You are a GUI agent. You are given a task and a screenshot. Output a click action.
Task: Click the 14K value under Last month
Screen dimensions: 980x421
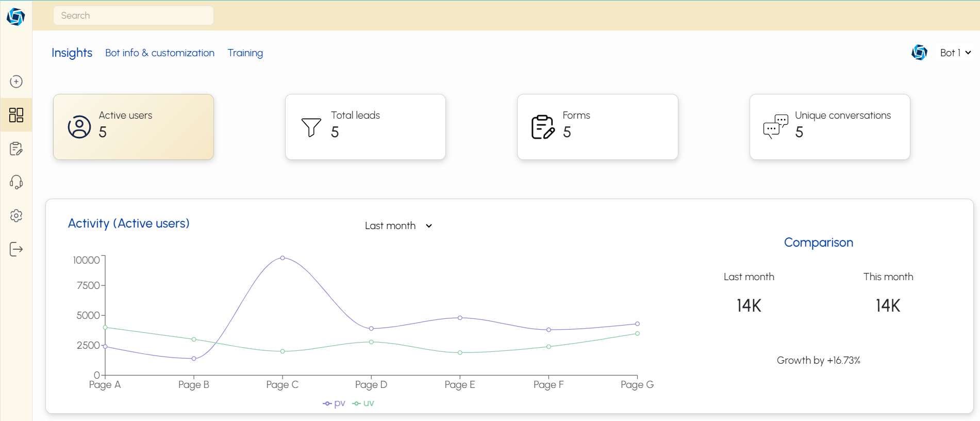749,306
